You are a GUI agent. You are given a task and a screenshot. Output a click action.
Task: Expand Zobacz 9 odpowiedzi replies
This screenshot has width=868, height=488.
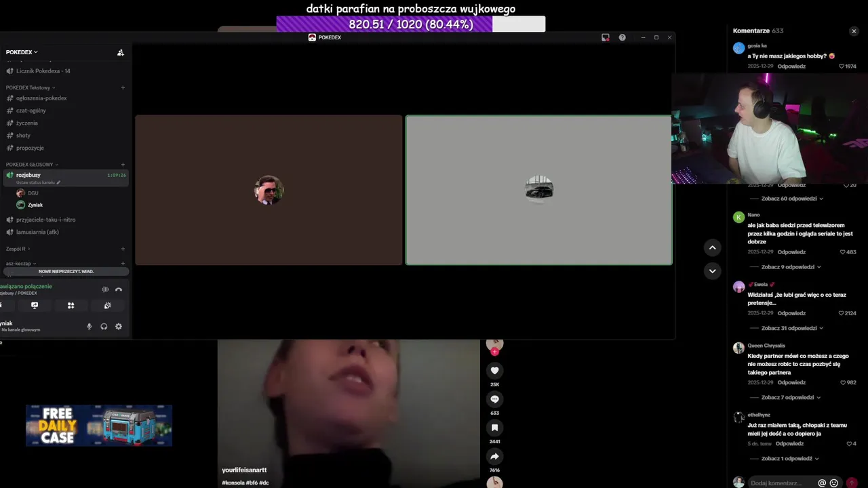click(791, 267)
